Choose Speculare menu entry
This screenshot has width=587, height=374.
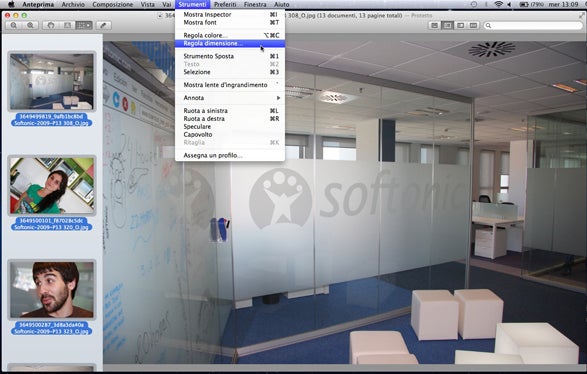click(230, 127)
